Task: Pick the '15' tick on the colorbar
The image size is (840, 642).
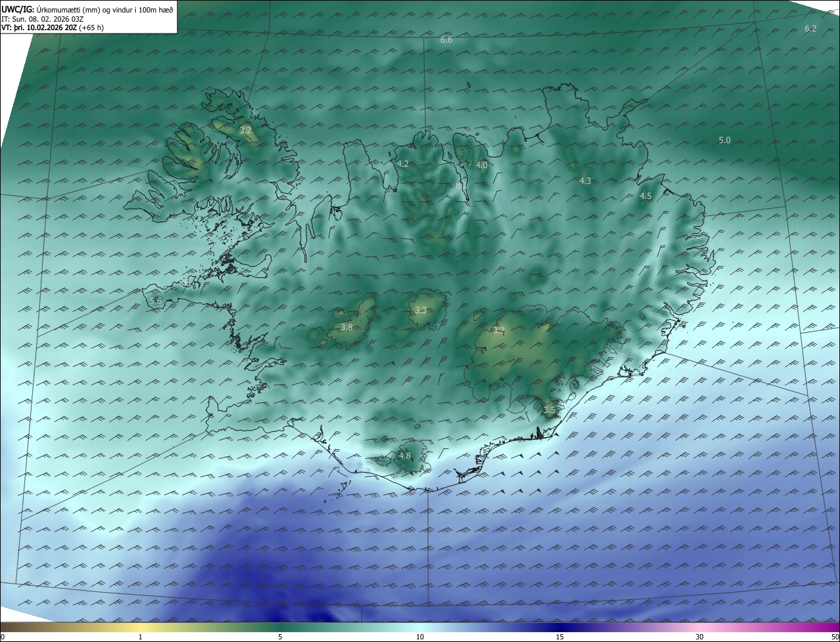Action: tap(560, 637)
